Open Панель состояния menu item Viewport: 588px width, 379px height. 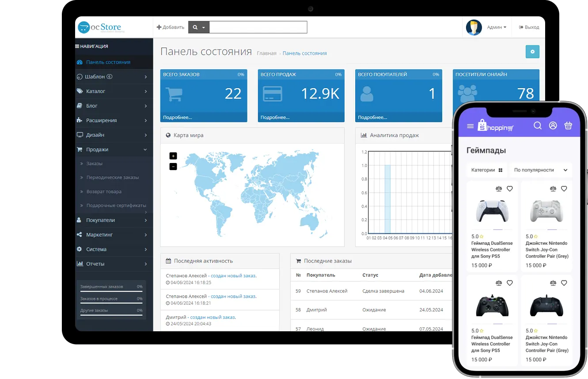(114, 62)
